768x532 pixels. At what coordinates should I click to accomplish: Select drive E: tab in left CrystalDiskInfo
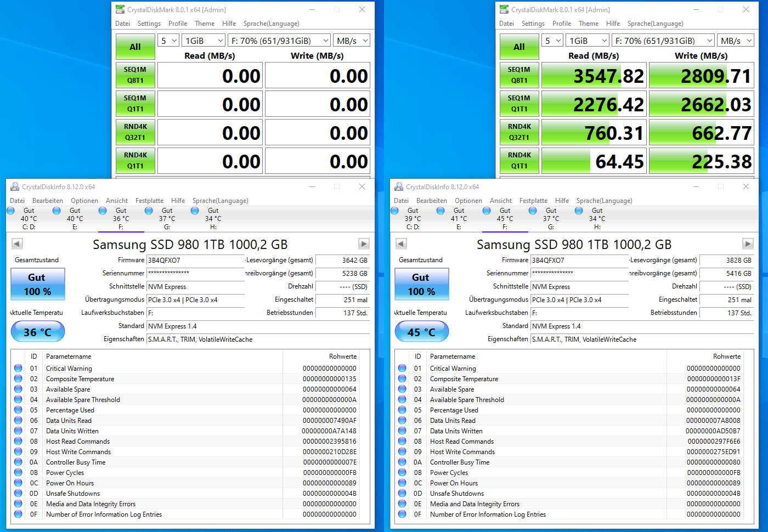click(75, 218)
